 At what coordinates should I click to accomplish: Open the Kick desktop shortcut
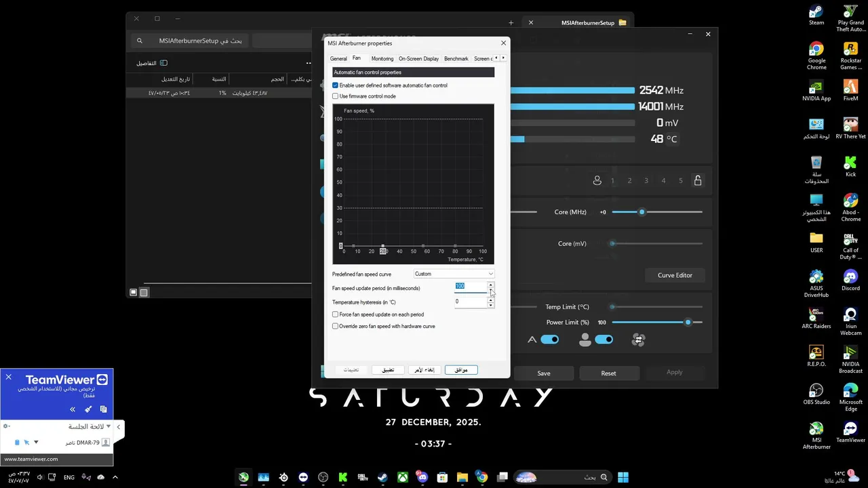pyautogui.click(x=850, y=167)
